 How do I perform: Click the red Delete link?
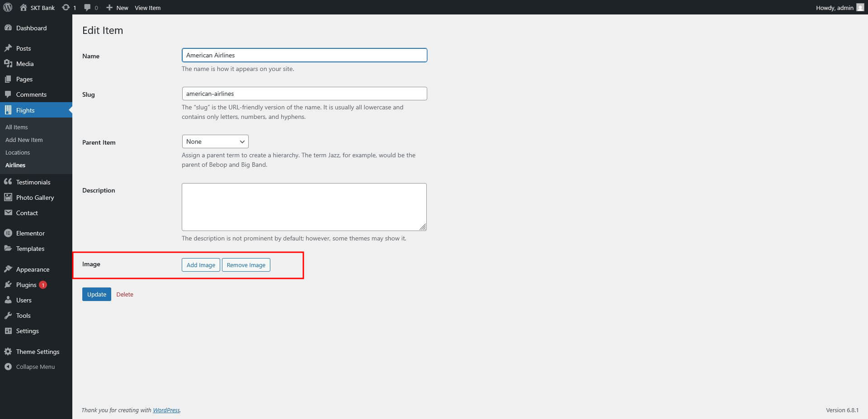coord(125,294)
